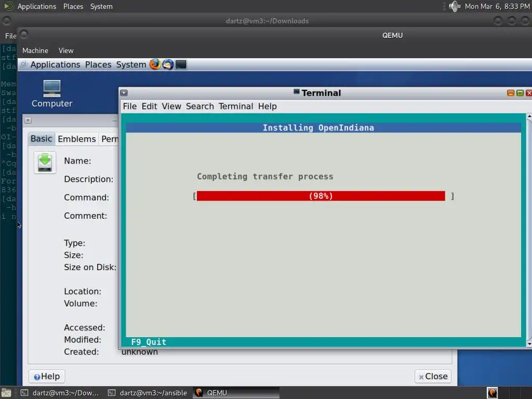
Task: Click the 'unknown' Created value in Properties
Action: point(139,352)
